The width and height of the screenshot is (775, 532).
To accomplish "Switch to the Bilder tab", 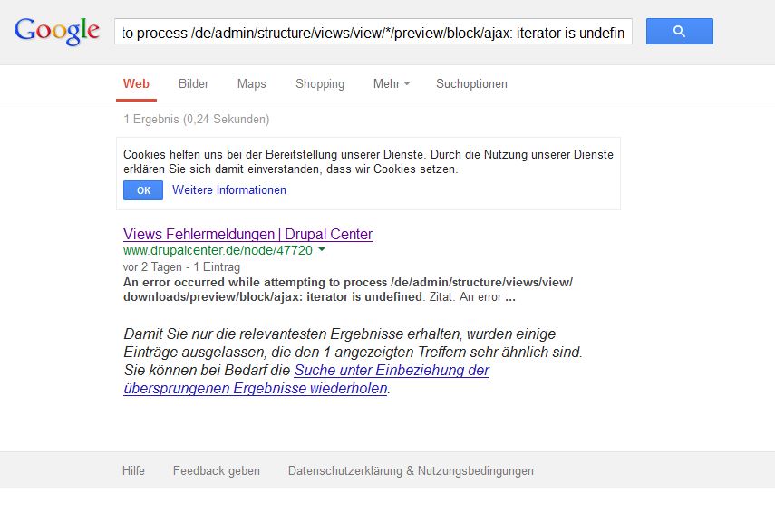I will coord(193,83).
